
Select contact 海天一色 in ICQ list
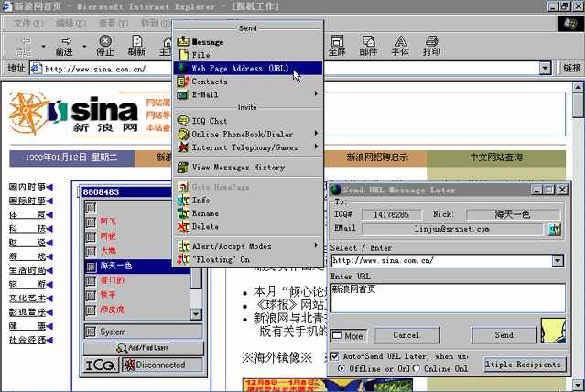(137, 266)
